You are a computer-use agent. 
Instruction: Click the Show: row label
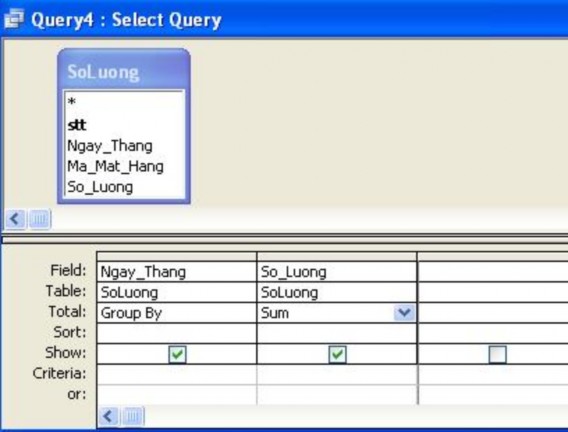click(66, 353)
